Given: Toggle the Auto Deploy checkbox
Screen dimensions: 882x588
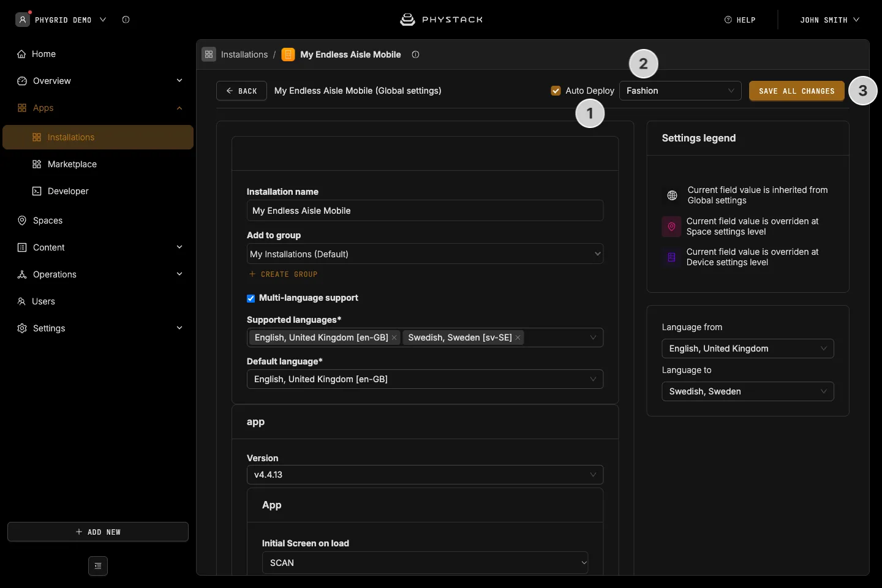Looking at the screenshot, I should point(556,91).
